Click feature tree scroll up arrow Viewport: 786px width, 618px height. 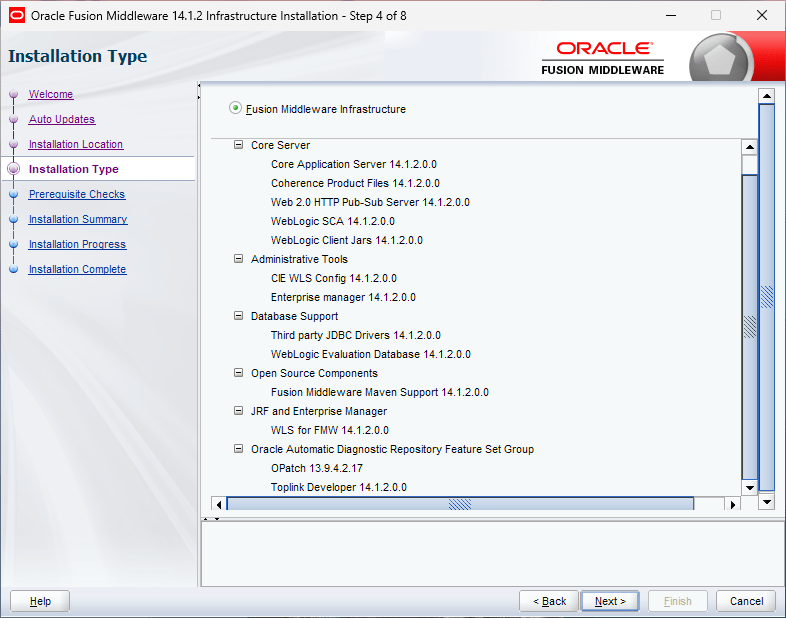coord(749,147)
